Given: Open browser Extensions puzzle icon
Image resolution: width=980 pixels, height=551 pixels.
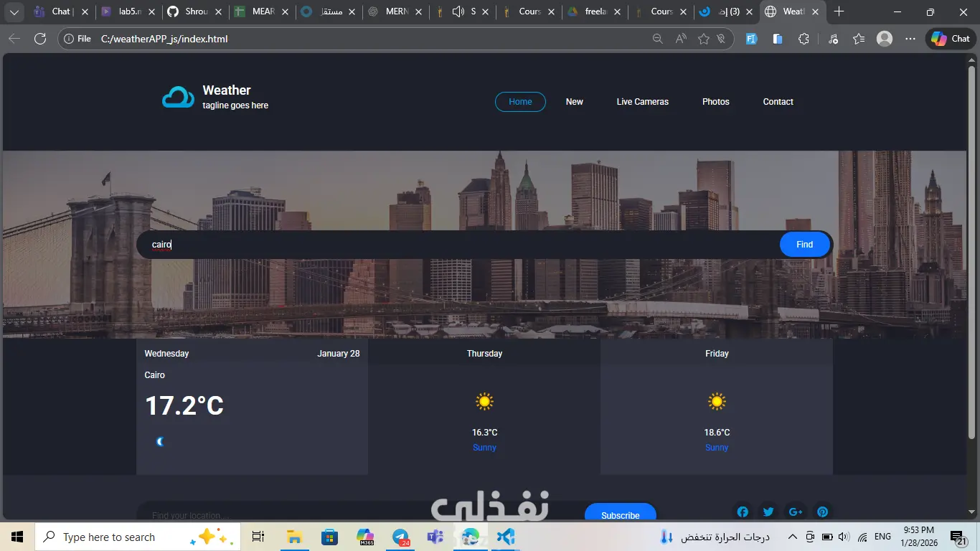Looking at the screenshot, I should click(x=804, y=39).
